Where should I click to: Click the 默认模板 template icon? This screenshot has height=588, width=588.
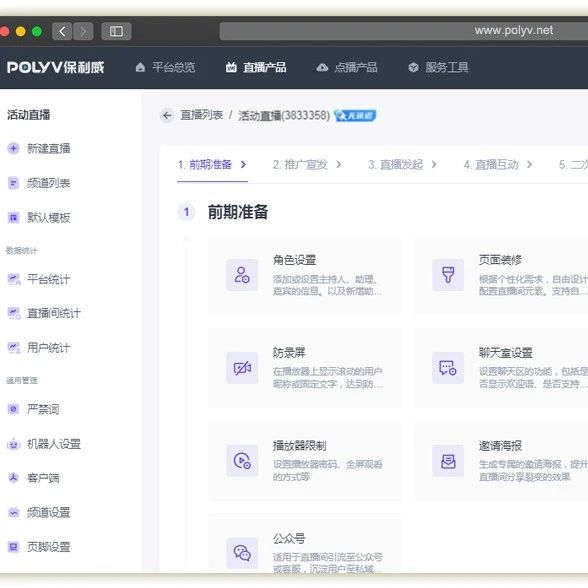pyautogui.click(x=14, y=218)
